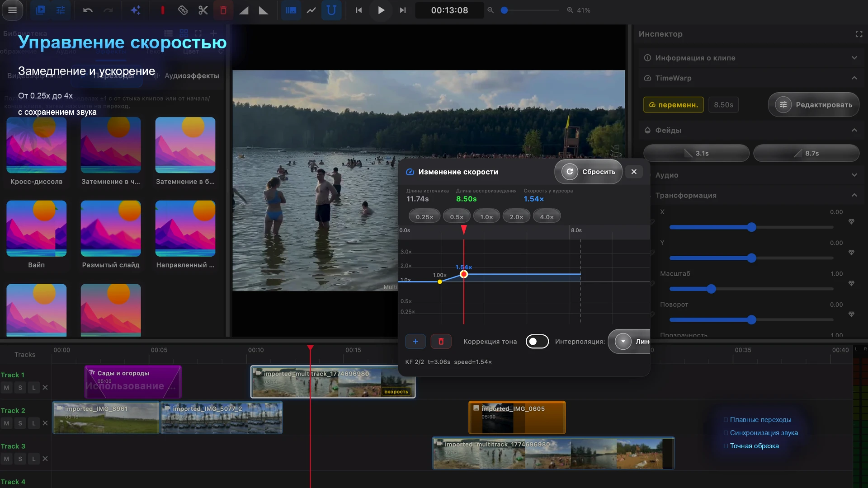This screenshot has height=488, width=868.
Task: Lock Track 3 with L button
Action: coord(33,459)
